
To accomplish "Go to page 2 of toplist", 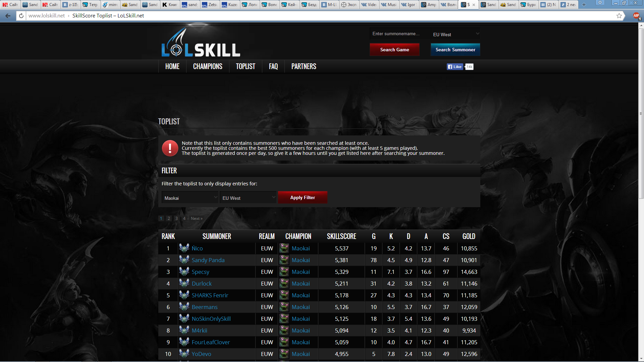I will (169, 218).
